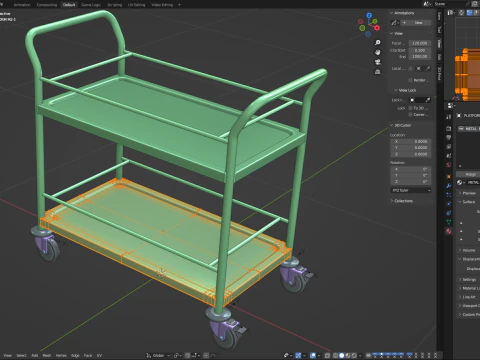Open the sidebar 3D-Print vertical tab

(x=440, y=74)
